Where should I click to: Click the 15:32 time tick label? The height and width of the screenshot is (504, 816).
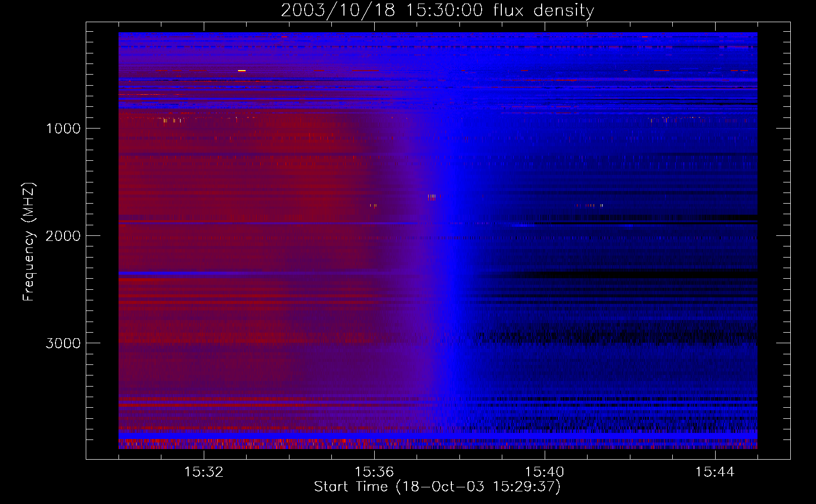204,472
